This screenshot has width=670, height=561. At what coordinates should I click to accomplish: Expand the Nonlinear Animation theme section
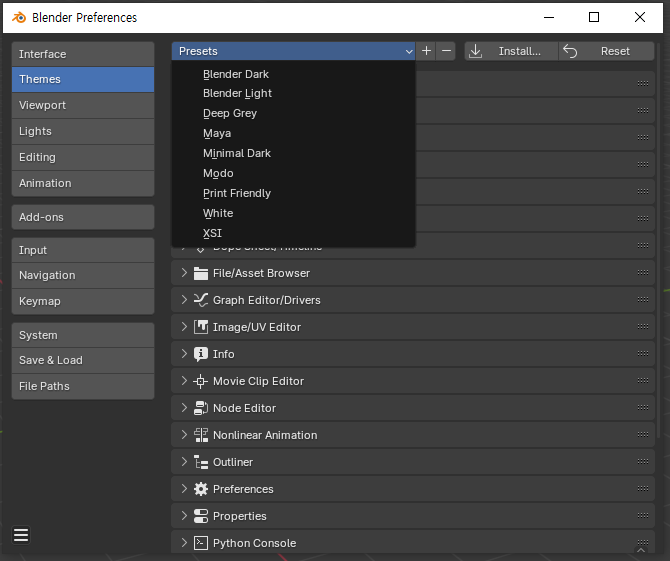[x=184, y=435]
